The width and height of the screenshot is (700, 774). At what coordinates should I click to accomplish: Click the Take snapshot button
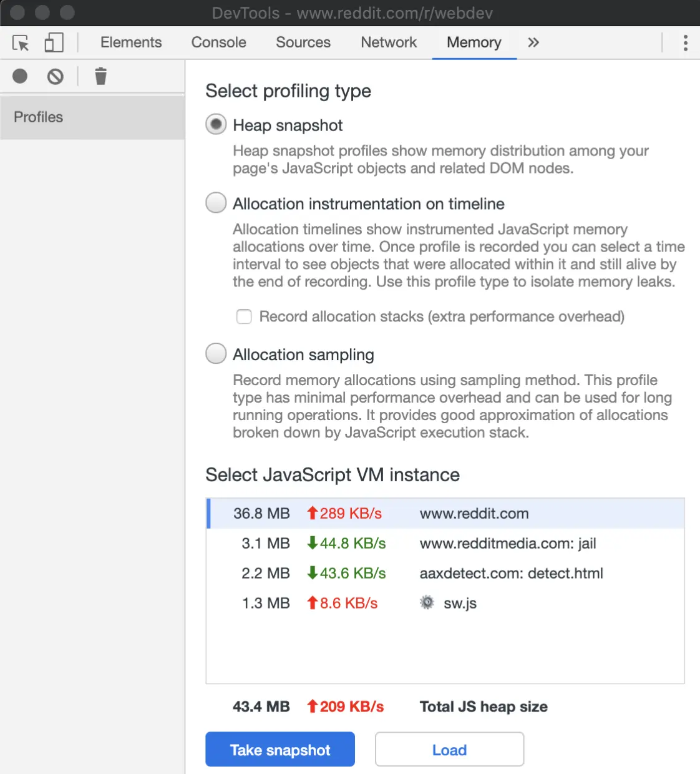coord(280,750)
